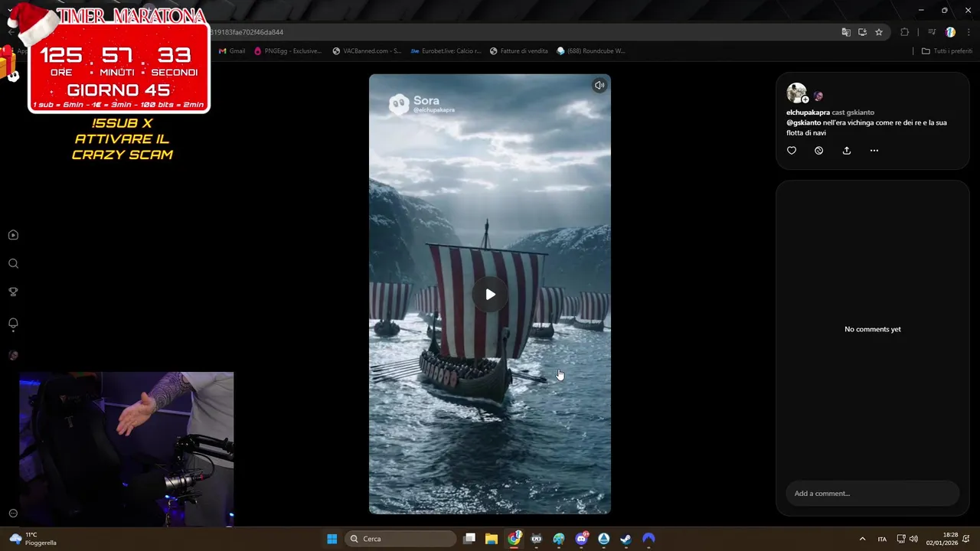Open the three-dot more options menu
The image size is (980, 551).
[x=874, y=151]
